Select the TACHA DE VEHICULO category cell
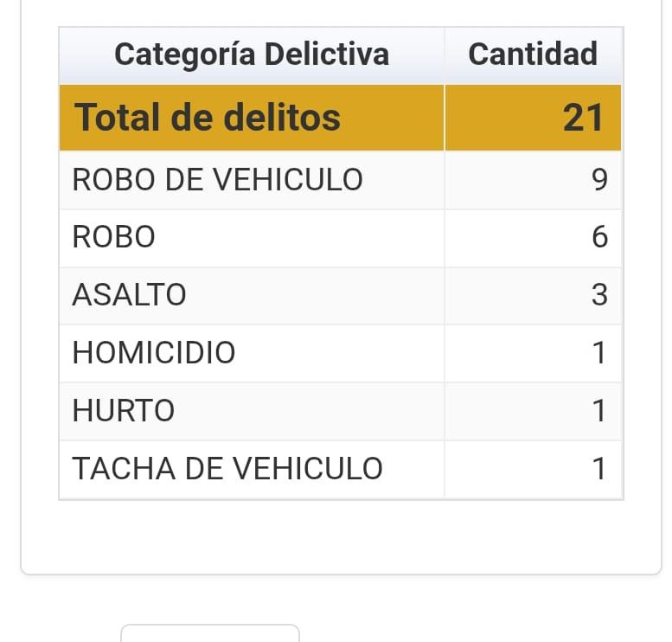Viewport: 672px width, 642px height. tap(227, 469)
